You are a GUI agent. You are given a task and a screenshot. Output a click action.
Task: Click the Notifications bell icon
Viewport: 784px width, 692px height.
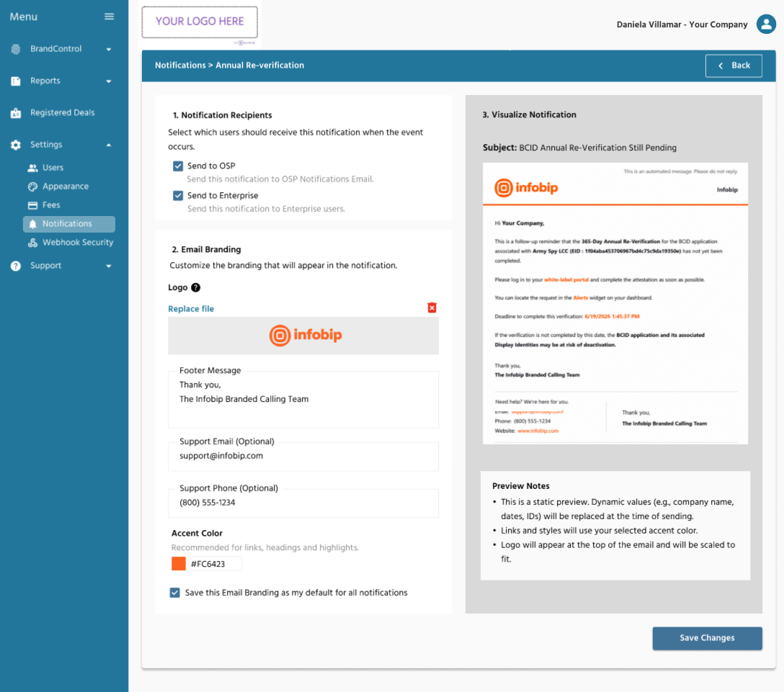pos(32,224)
